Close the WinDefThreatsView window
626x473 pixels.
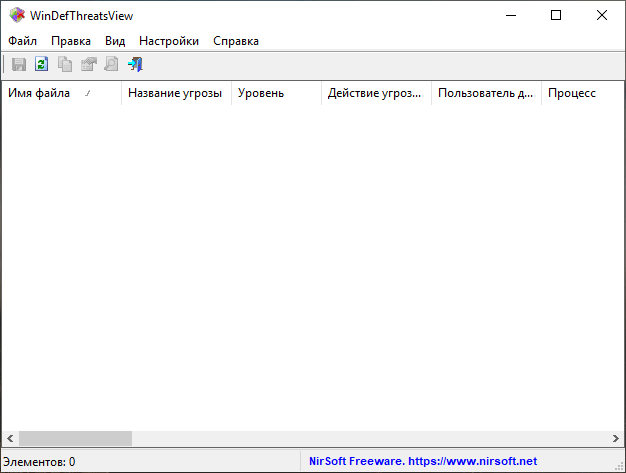pos(602,16)
